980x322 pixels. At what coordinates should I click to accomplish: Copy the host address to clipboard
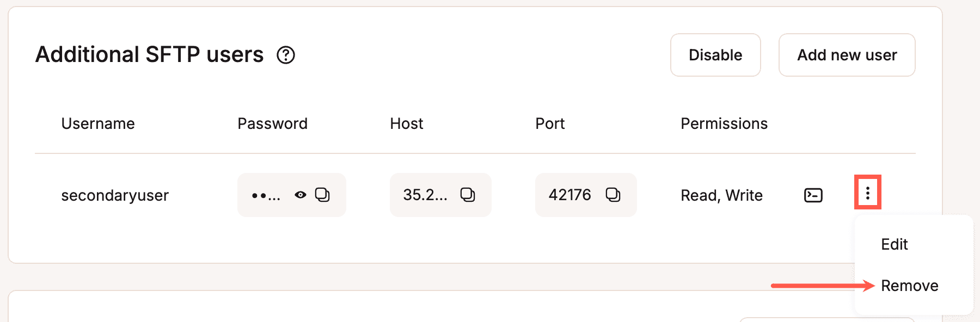click(x=468, y=195)
